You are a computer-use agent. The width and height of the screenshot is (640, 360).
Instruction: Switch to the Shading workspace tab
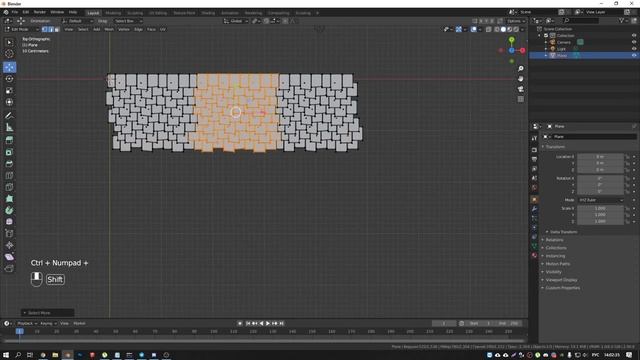208,13
